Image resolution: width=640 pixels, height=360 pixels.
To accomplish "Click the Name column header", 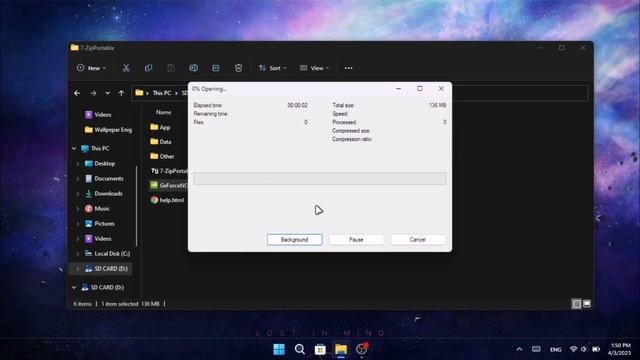I will [x=164, y=112].
